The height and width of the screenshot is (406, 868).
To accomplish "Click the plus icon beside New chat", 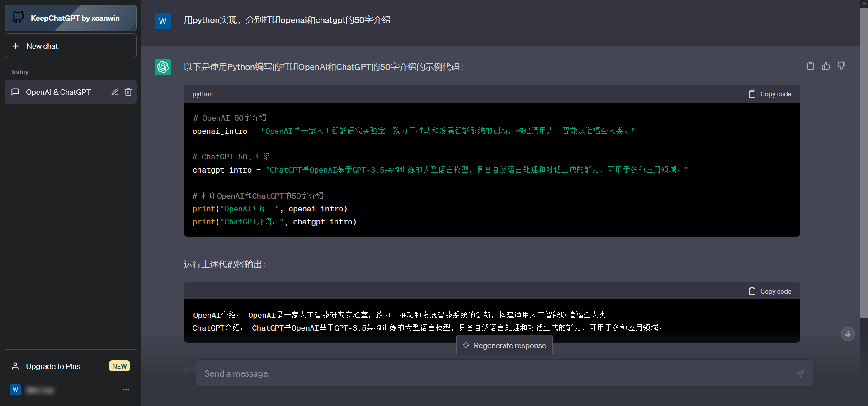I will 15,46.
